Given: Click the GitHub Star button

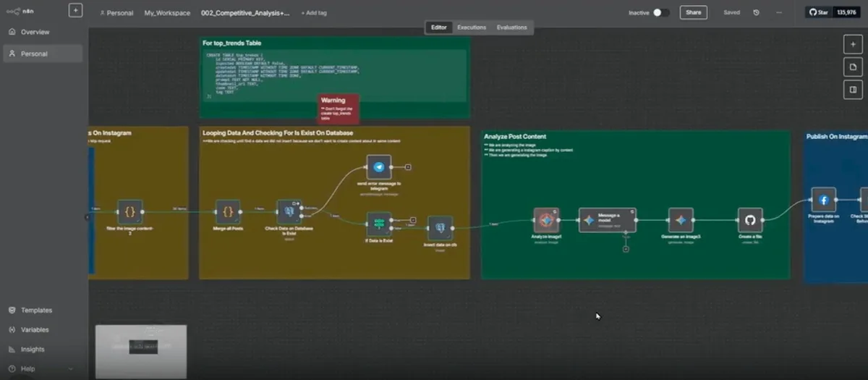Looking at the screenshot, I should click(819, 12).
